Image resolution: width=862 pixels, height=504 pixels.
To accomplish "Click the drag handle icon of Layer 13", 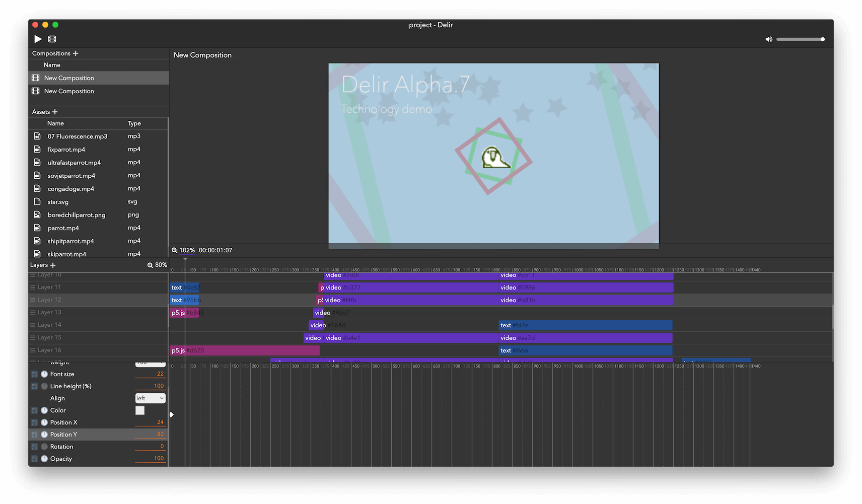I will (33, 313).
